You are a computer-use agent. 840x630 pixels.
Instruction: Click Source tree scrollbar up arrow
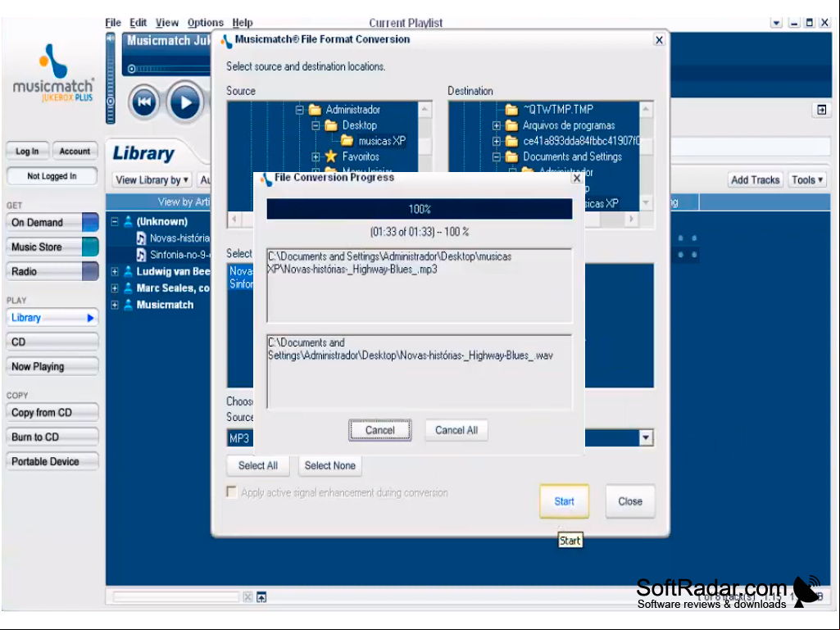click(425, 110)
